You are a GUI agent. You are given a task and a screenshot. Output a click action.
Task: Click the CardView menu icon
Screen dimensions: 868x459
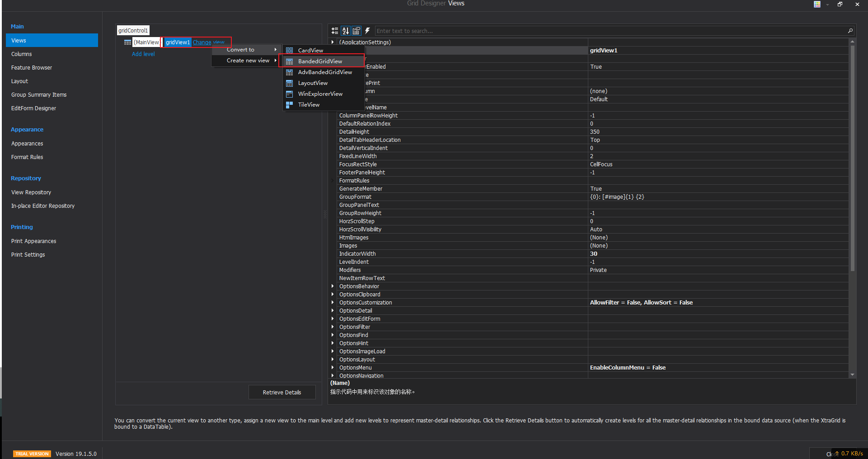tap(290, 51)
